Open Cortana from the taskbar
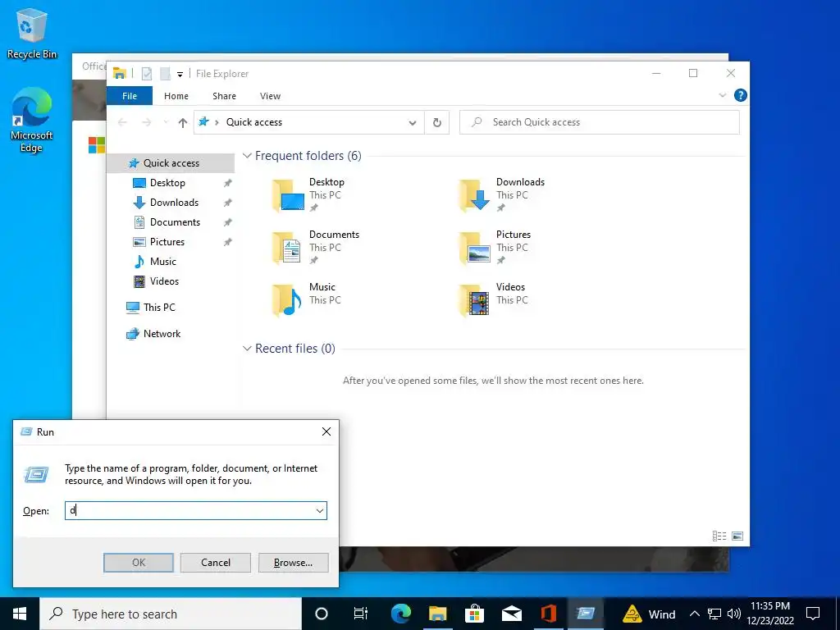 [322, 614]
